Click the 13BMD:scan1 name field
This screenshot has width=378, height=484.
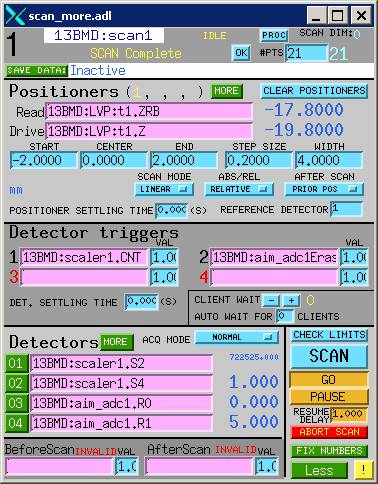pos(104,35)
